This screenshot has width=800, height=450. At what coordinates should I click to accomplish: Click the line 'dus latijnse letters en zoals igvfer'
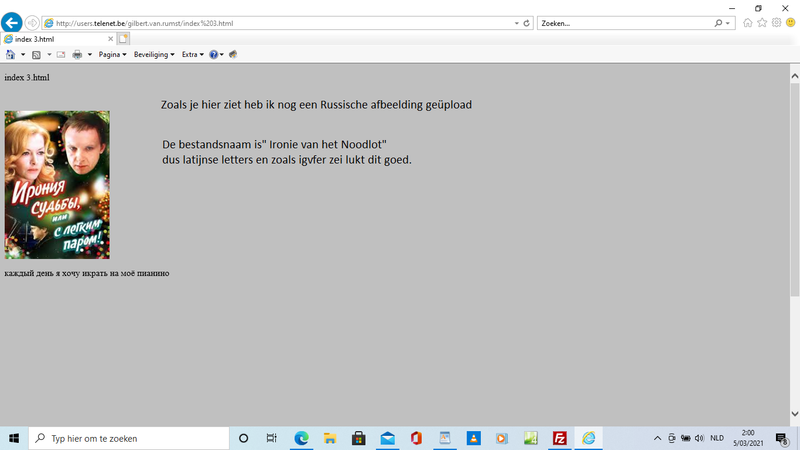[x=287, y=160]
